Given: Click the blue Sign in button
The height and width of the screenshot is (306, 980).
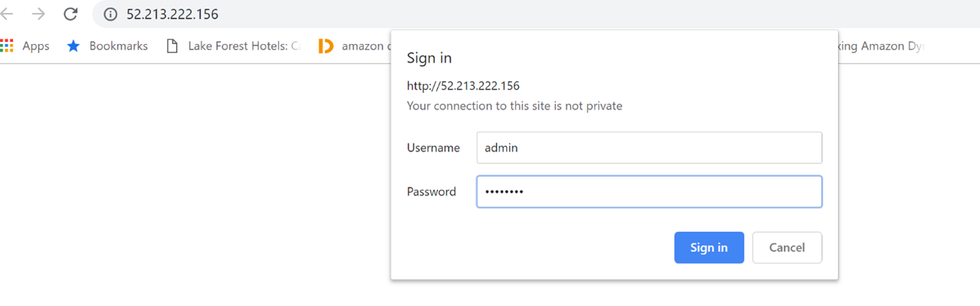Looking at the screenshot, I should (709, 247).
